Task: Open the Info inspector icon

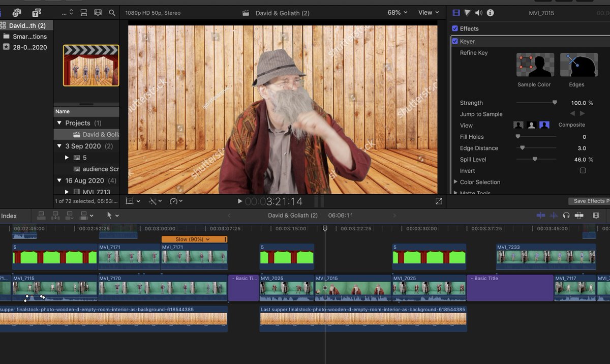Action: (490, 12)
